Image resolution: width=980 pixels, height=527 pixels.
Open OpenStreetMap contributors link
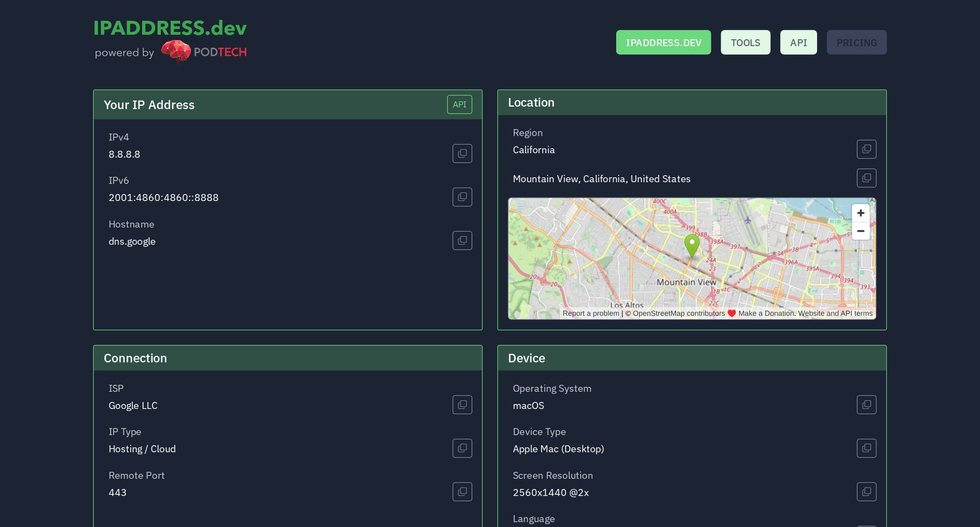[x=679, y=313]
